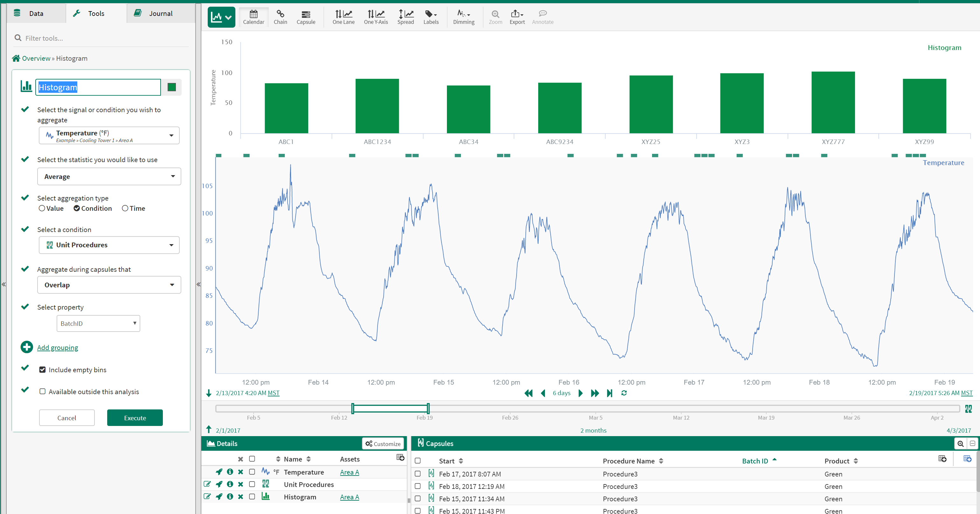
Task: Open the Export menu icon
Action: point(517,17)
